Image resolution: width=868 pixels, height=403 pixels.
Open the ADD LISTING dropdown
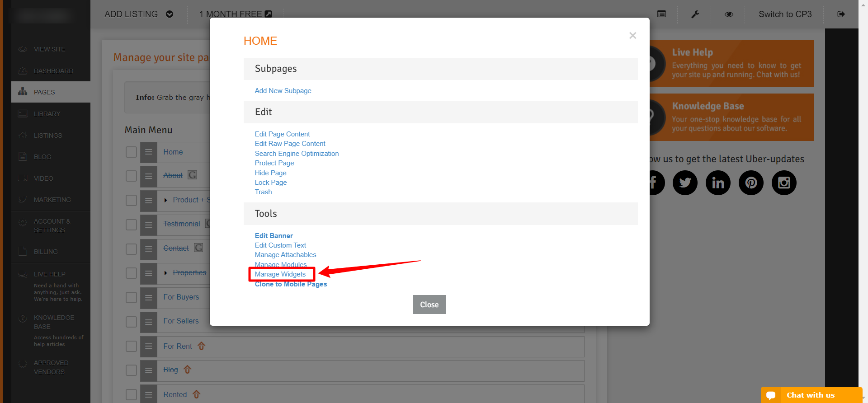coord(139,14)
